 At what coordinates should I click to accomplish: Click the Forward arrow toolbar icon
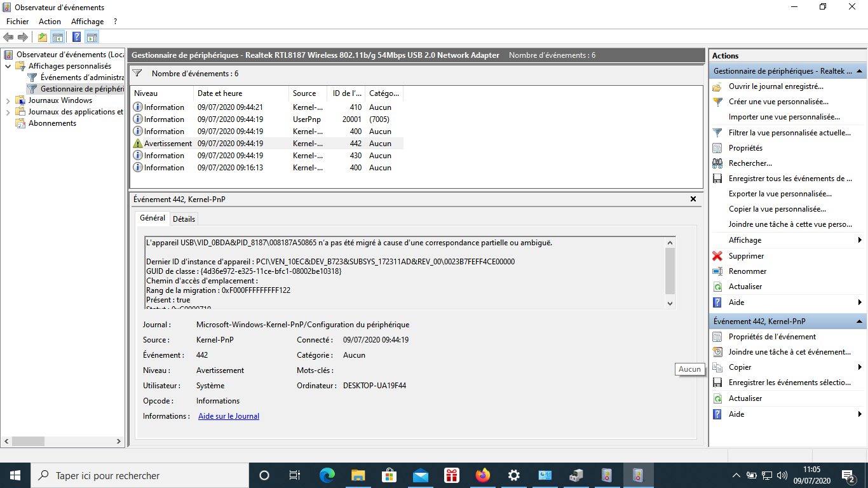[23, 37]
